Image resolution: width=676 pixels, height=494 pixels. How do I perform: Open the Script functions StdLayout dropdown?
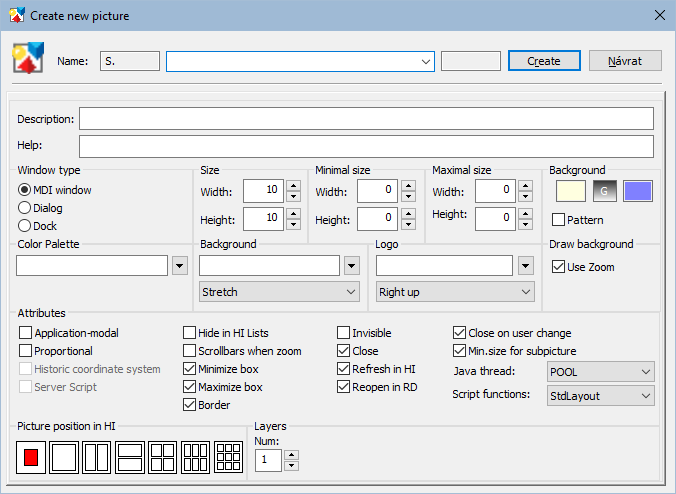click(x=600, y=396)
